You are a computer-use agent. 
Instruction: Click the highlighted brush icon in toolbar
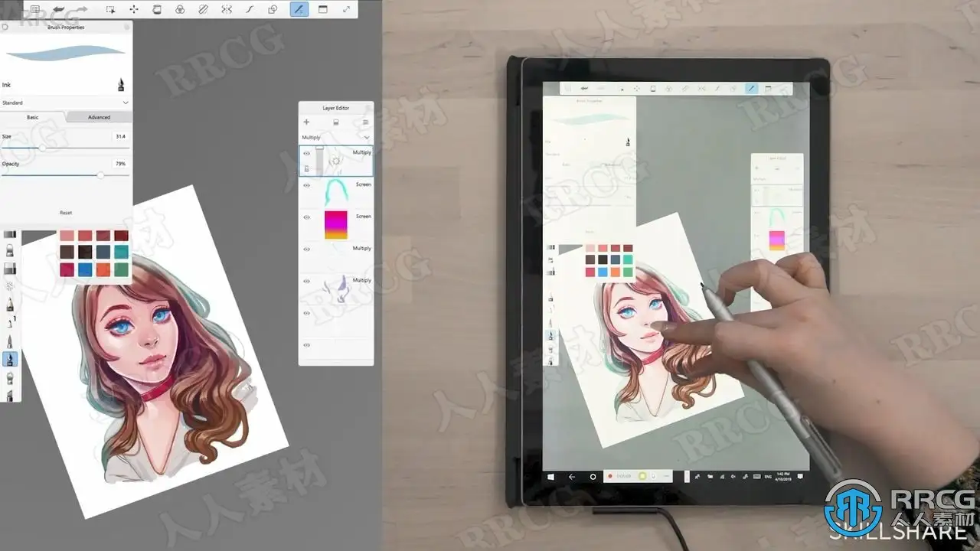click(299, 9)
